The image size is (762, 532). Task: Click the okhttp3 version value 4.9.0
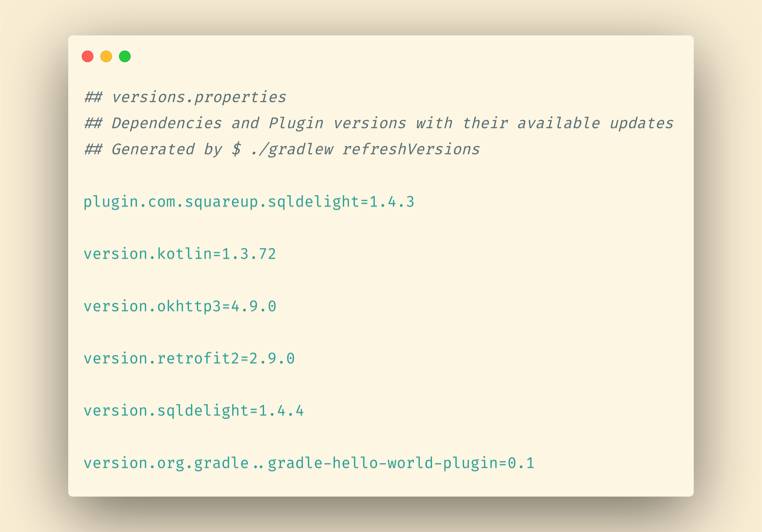click(254, 306)
